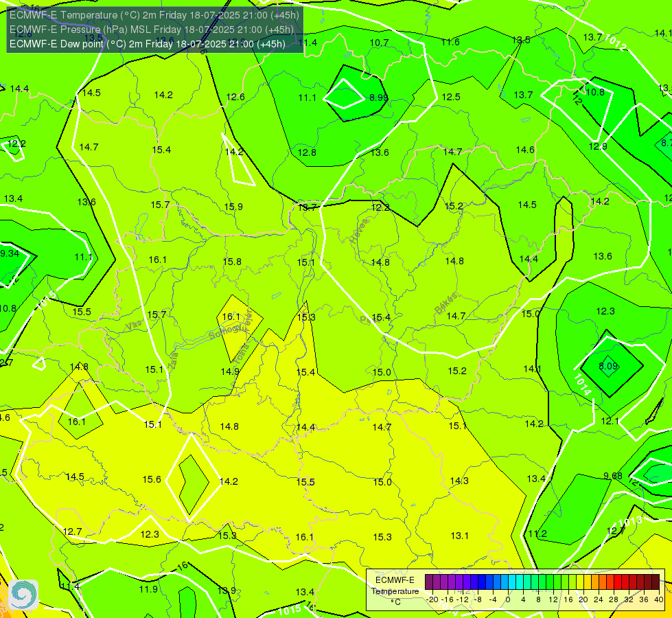Click the 15.9 temperature value
This screenshot has width=672, height=618.
click(233, 207)
